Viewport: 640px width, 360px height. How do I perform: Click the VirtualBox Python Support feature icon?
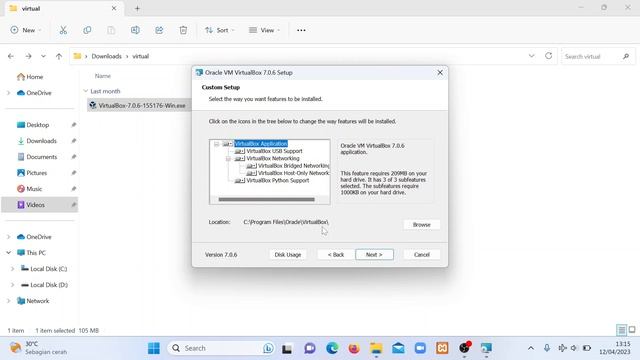pos(240,180)
